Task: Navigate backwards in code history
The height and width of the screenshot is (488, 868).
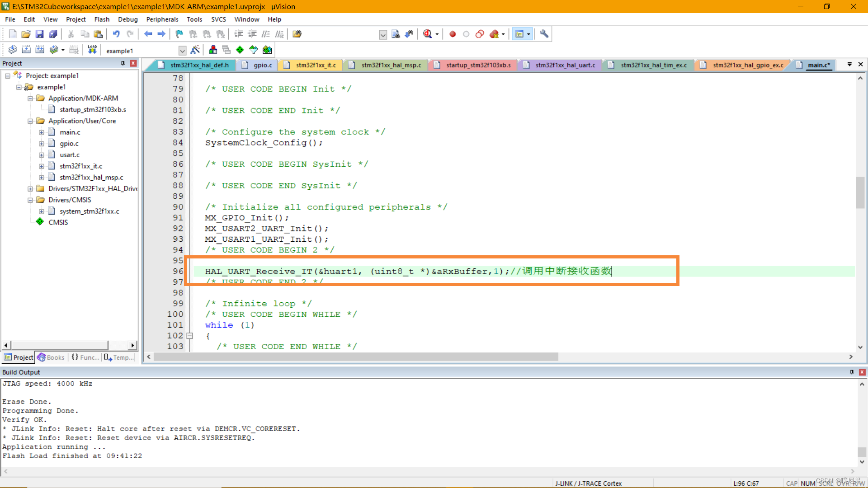Action: tap(148, 34)
